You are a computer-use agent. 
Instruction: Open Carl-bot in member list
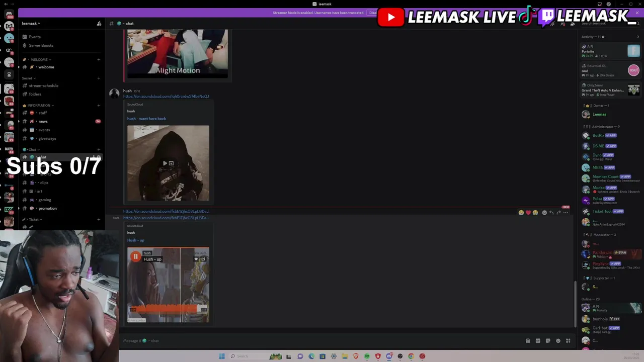[610, 329]
